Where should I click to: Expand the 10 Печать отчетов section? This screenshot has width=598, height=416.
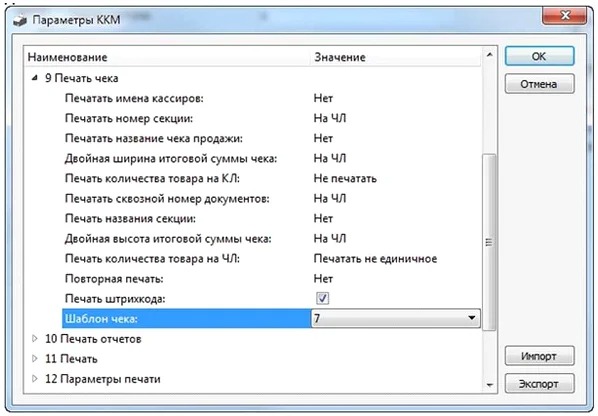[35, 339]
